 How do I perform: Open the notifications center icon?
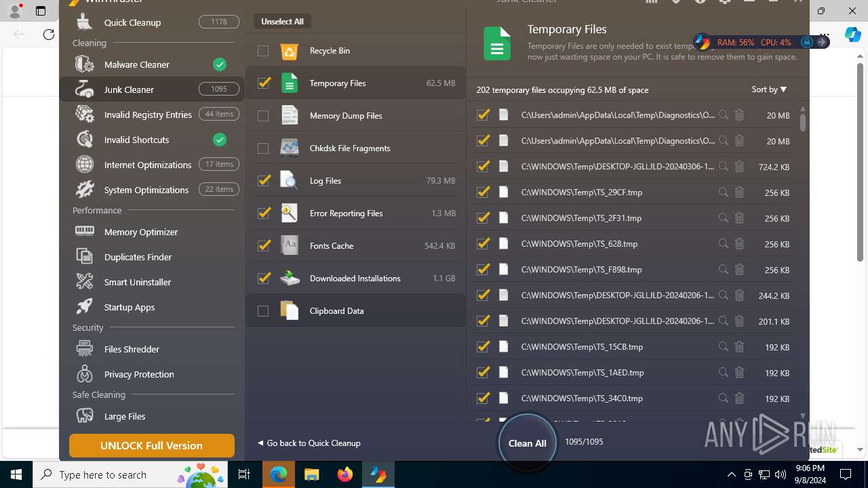[846, 474]
